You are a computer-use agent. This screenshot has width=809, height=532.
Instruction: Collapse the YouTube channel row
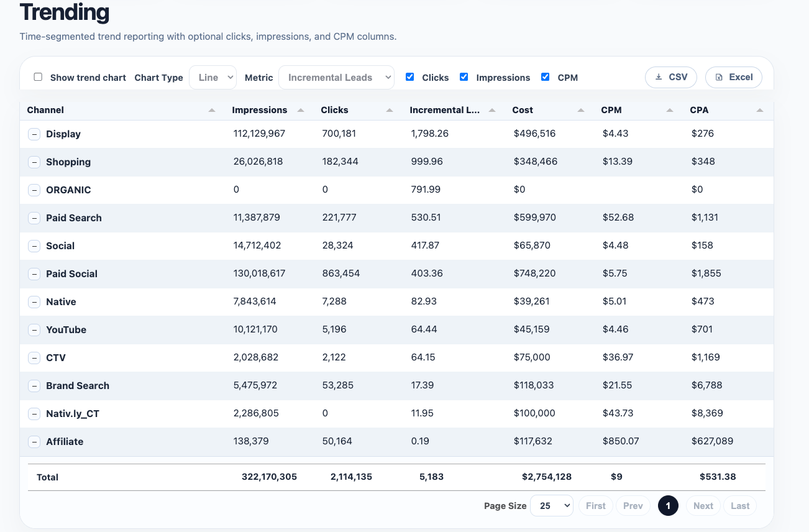tap(35, 330)
